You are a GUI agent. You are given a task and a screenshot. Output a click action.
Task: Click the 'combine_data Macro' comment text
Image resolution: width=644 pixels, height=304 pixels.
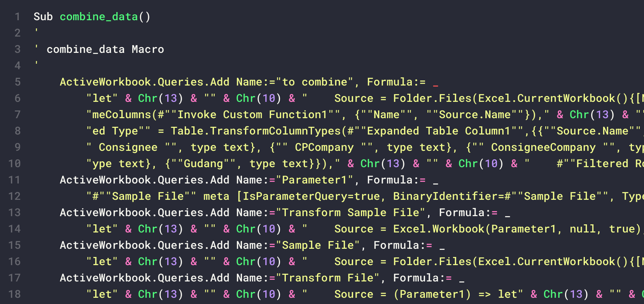[105, 49]
